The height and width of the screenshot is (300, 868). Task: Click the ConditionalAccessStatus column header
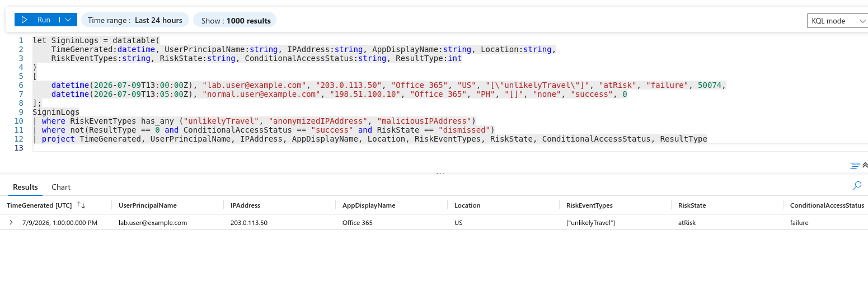coord(827,205)
